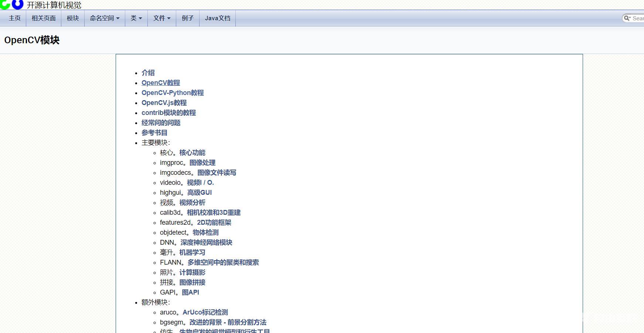Open the 图像拼接 link
Viewport: 644px width, 333px height.
point(192,282)
